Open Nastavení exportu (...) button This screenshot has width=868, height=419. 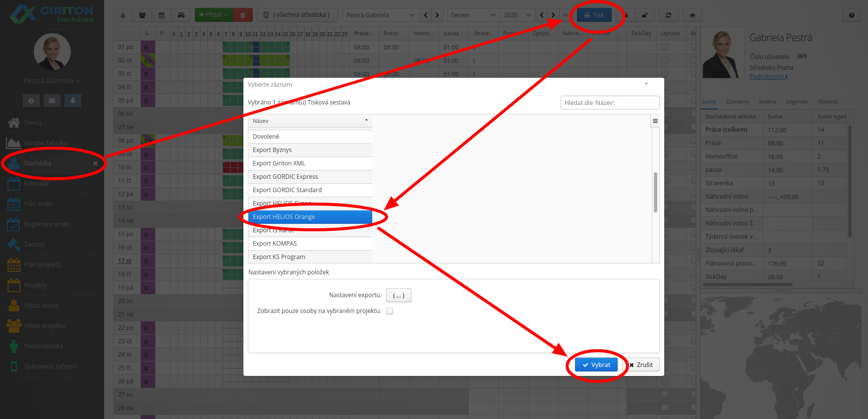coord(399,295)
